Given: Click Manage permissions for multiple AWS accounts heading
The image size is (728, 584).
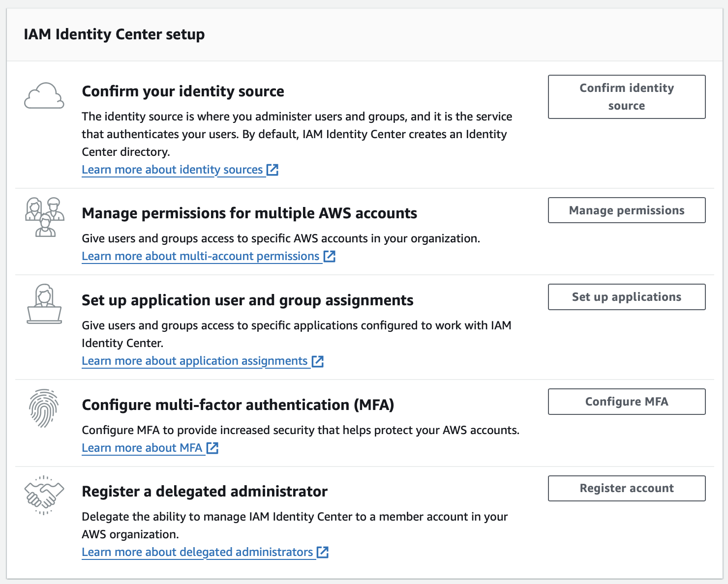Looking at the screenshot, I should pyautogui.click(x=249, y=213).
